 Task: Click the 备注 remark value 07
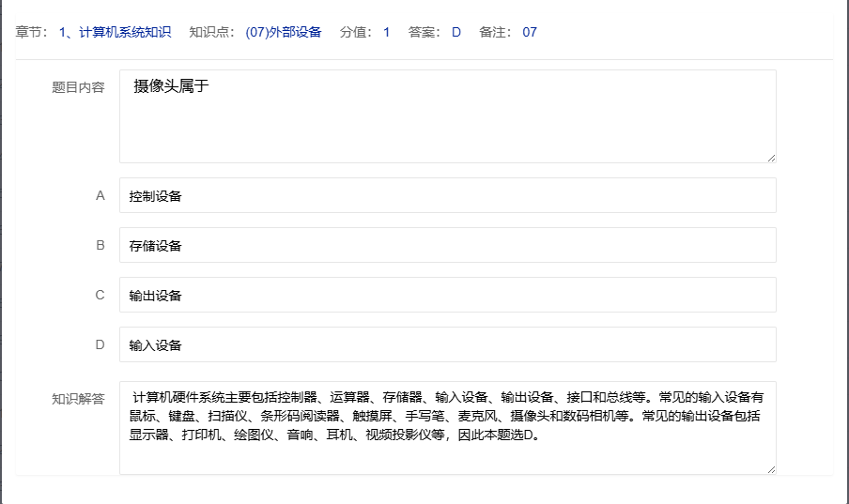pyautogui.click(x=530, y=32)
